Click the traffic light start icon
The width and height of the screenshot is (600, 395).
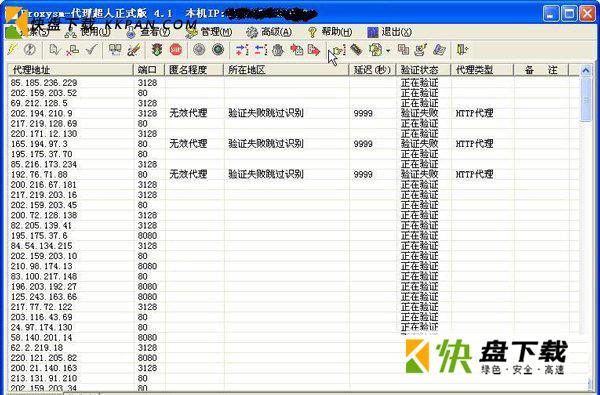coord(156,50)
